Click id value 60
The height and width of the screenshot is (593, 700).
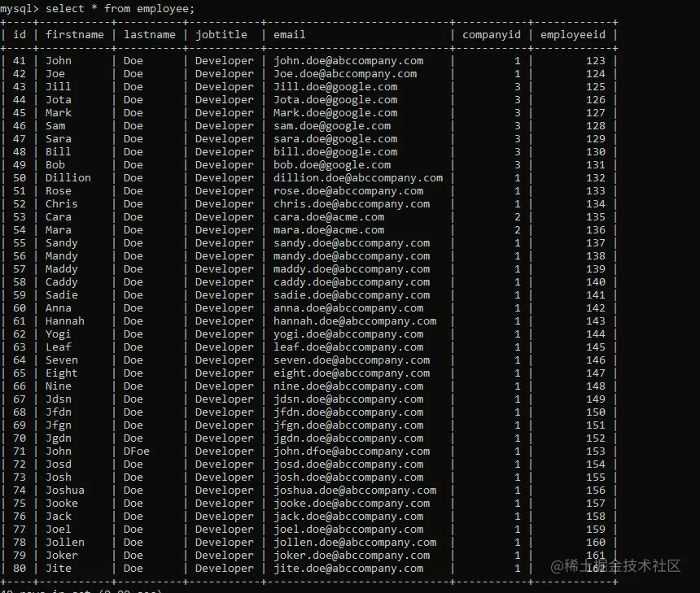tap(20, 307)
